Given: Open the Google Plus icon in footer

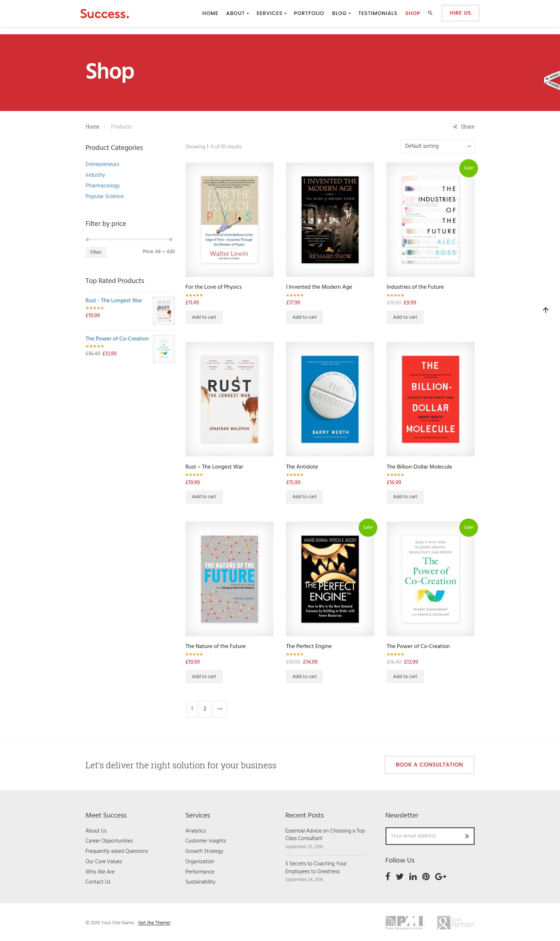Looking at the screenshot, I should click(440, 876).
